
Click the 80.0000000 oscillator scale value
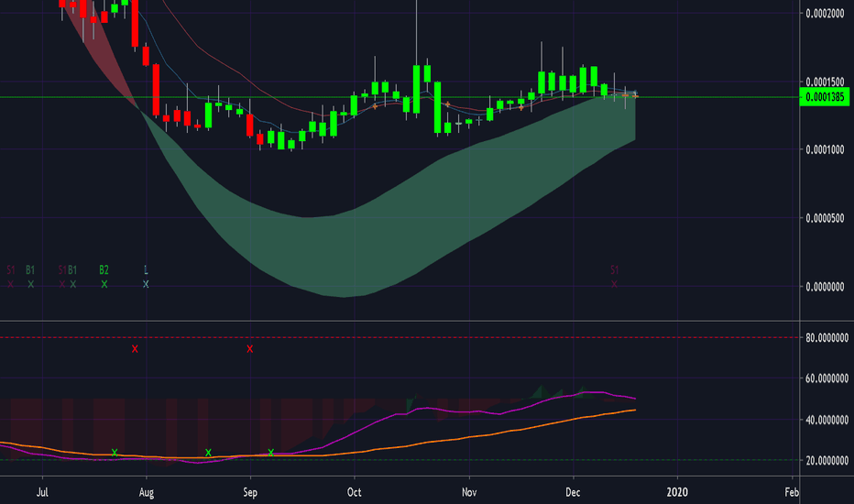(827, 338)
